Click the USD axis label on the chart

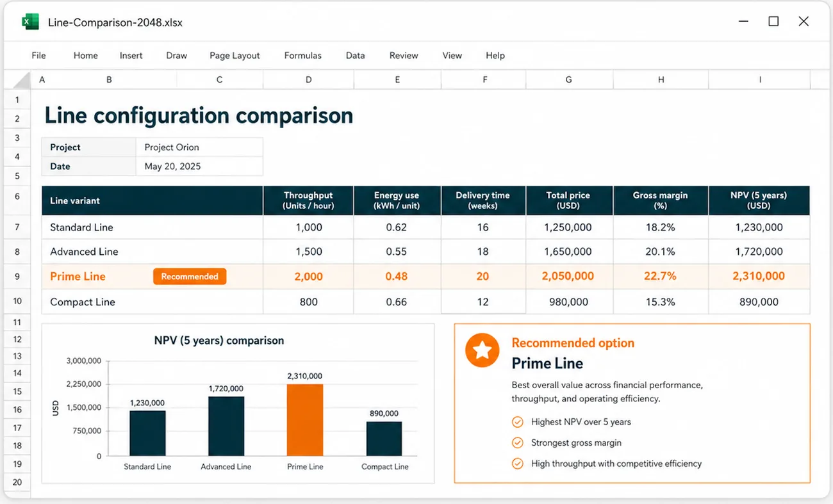55,408
